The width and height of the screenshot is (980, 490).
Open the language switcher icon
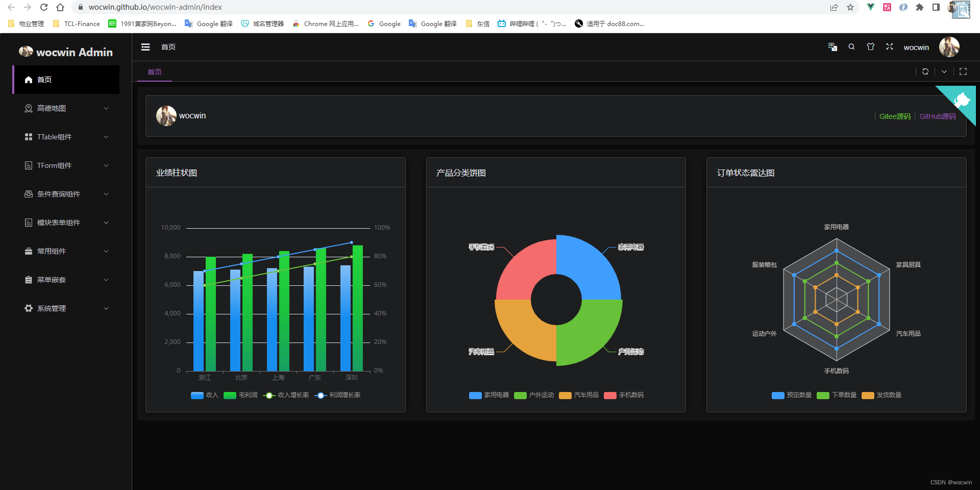tap(832, 46)
